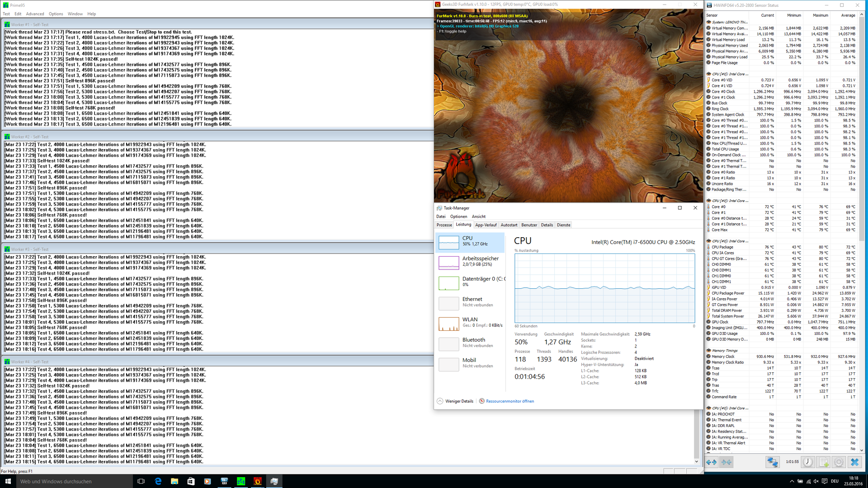Click DEU input language indicator

click(835, 481)
